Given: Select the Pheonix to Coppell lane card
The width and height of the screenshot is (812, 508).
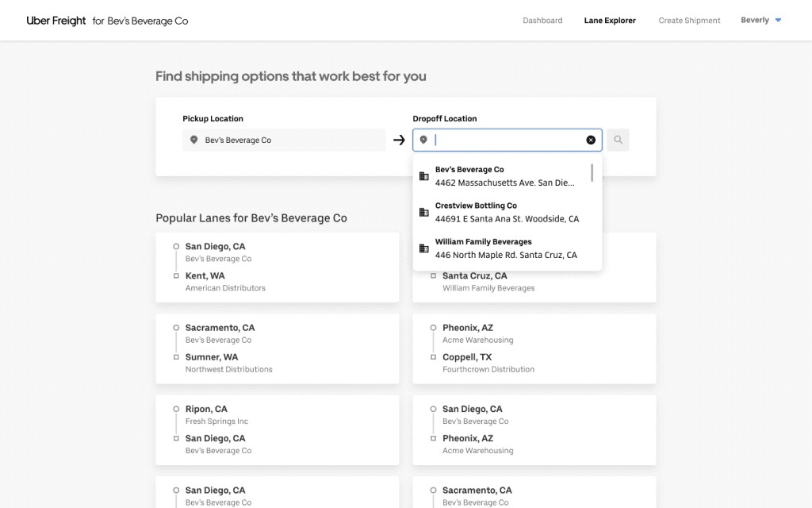Looking at the screenshot, I should 534,348.
